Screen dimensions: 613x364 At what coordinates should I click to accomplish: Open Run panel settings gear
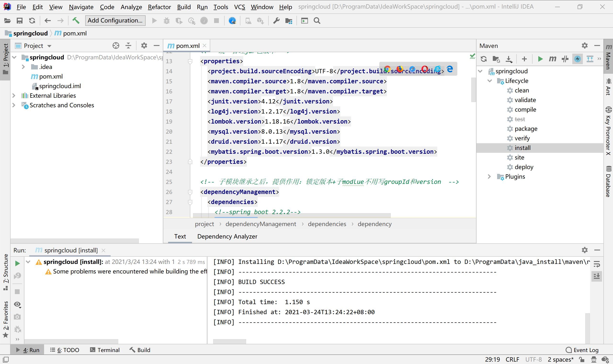coord(585,250)
